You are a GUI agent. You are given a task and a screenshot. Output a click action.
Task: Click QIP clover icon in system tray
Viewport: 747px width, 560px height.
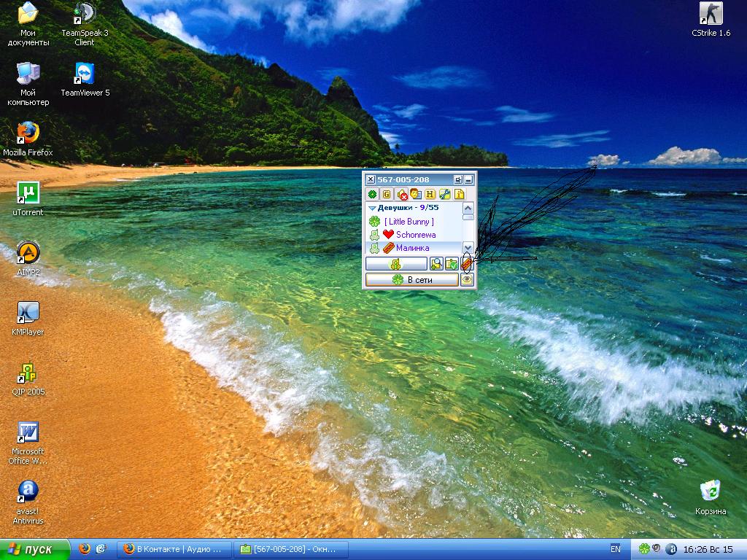click(644, 549)
